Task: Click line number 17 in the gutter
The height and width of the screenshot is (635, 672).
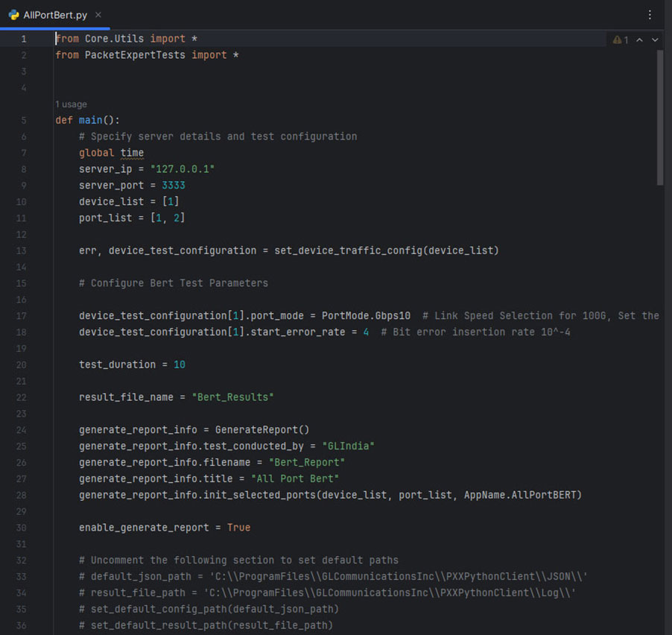Action: tap(22, 315)
